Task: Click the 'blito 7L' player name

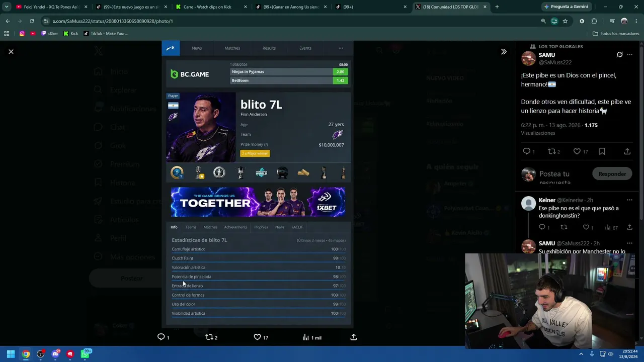Action: click(x=261, y=105)
